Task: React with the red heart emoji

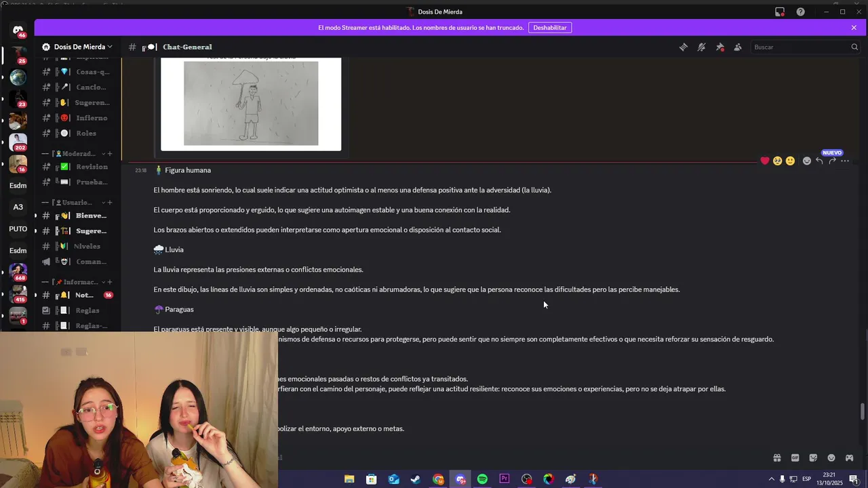Action: 765,161
